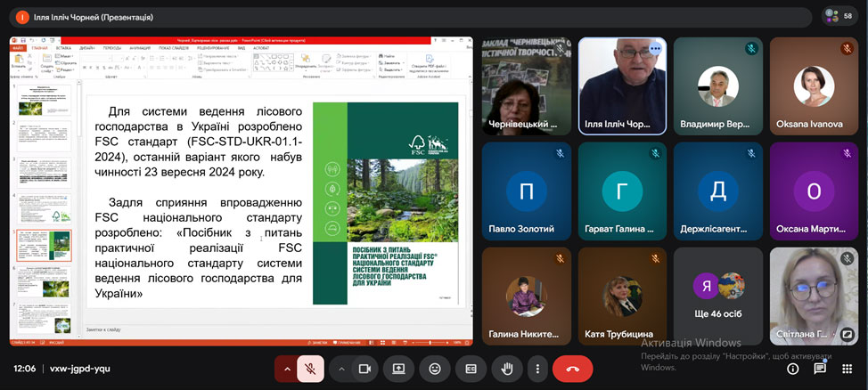The image size is (868, 390).
Task: Open the activities grid icon
Action: click(x=847, y=368)
